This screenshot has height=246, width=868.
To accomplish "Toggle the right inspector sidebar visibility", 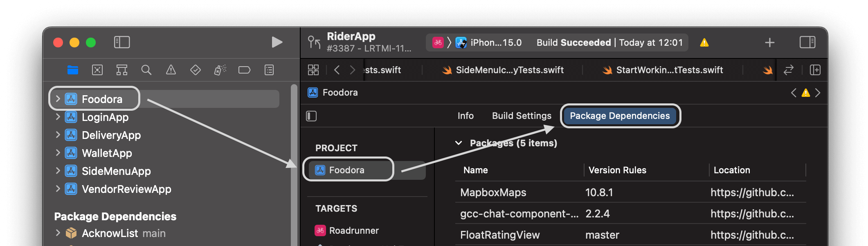I will click(x=807, y=42).
